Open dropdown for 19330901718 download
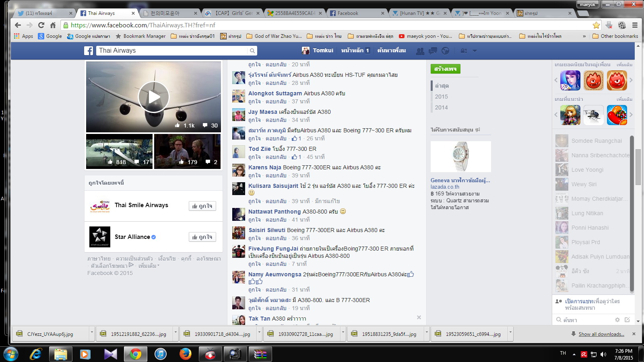This screenshot has height=362, width=644. (x=259, y=333)
